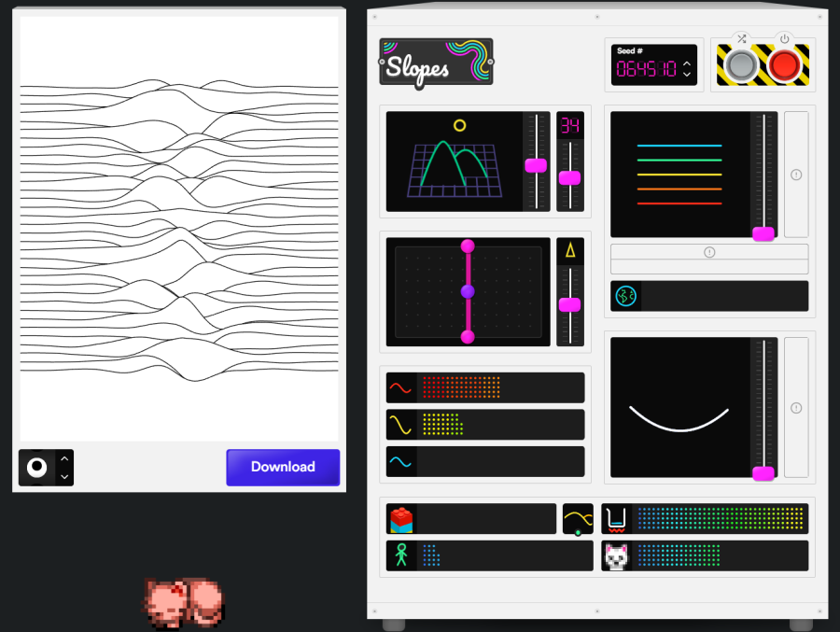Click the info icon beside the colored lines panel
This screenshot has width=840, height=632.
click(x=796, y=175)
